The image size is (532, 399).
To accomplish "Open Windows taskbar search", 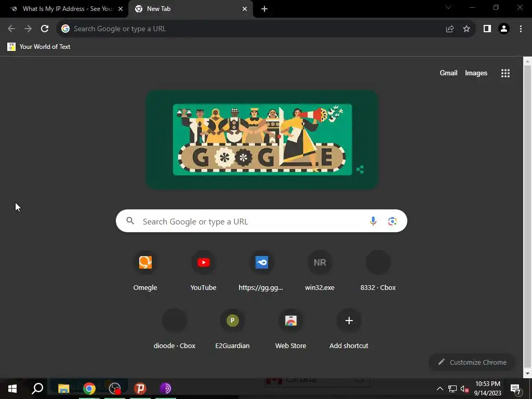I will pos(37,389).
